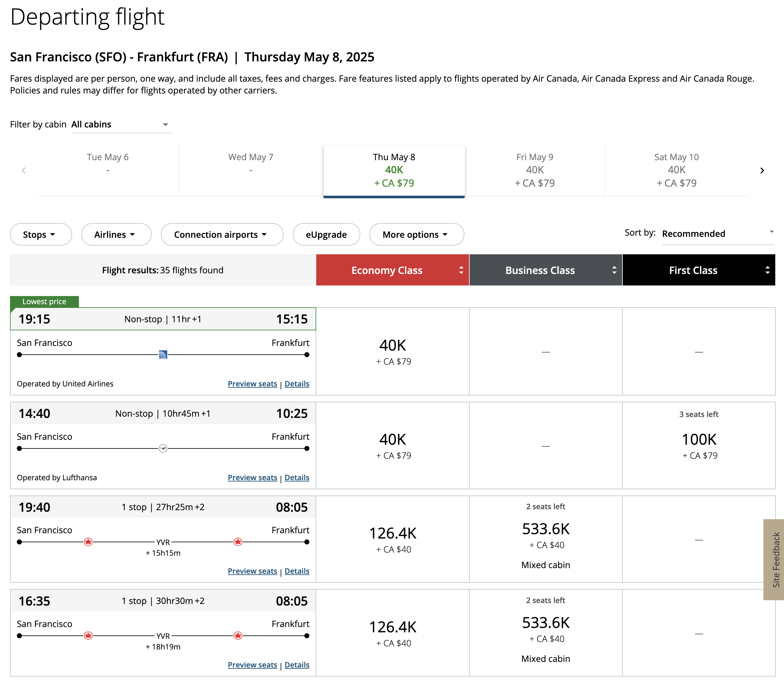
Task: Open Details link for United flight
Action: [x=297, y=384]
